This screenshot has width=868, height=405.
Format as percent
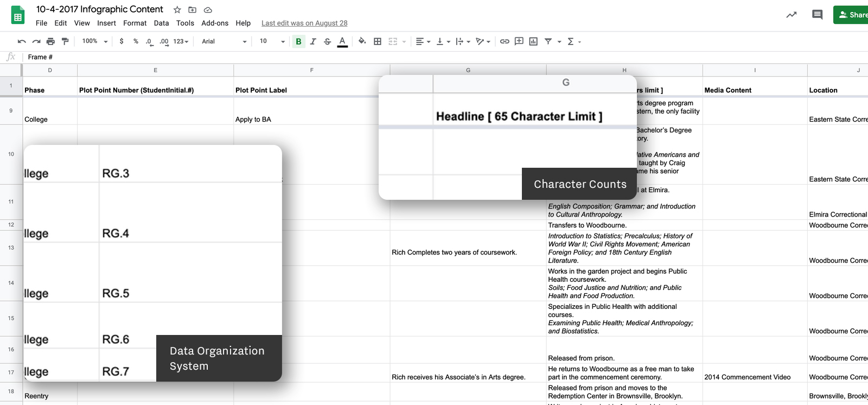[136, 41]
